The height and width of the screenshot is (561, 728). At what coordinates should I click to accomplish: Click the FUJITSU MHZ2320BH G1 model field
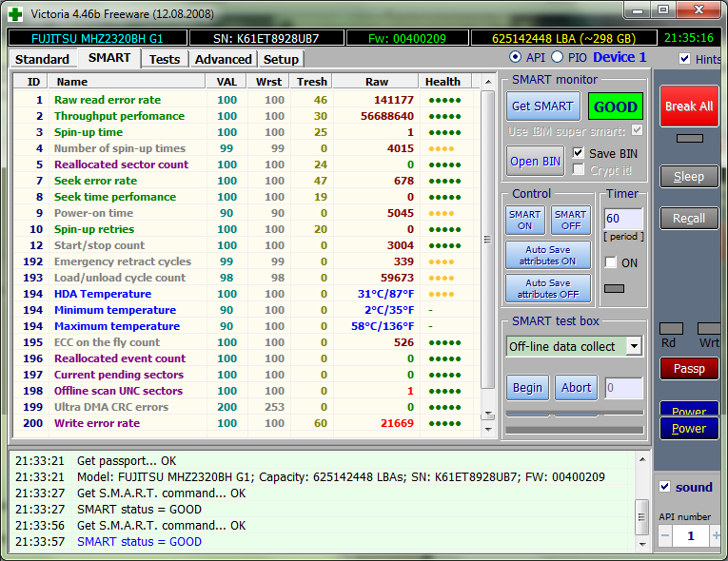coord(97,38)
